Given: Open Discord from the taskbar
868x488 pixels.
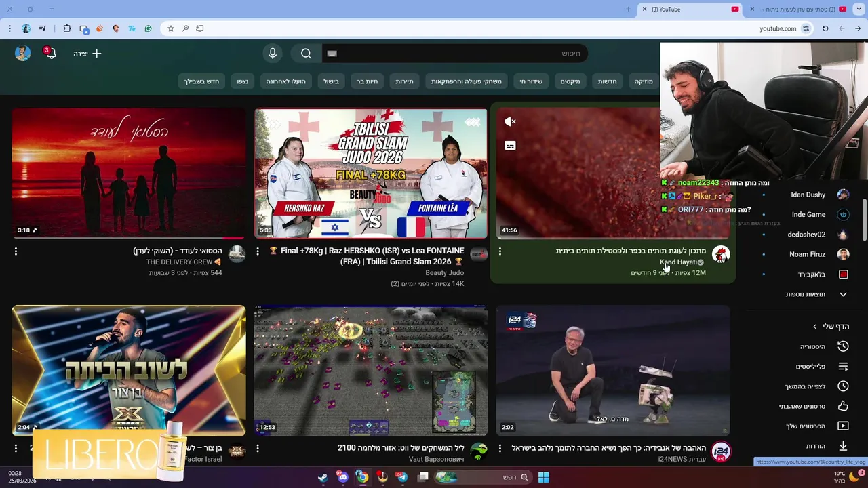Looking at the screenshot, I should click(x=342, y=477).
